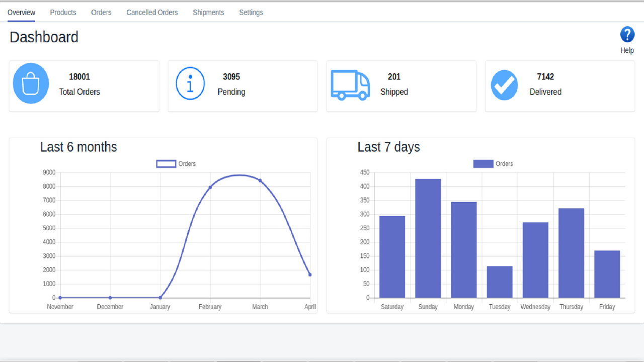Screen dimensions: 644x362
Task: Open the Settings tab
Action: (251, 12)
